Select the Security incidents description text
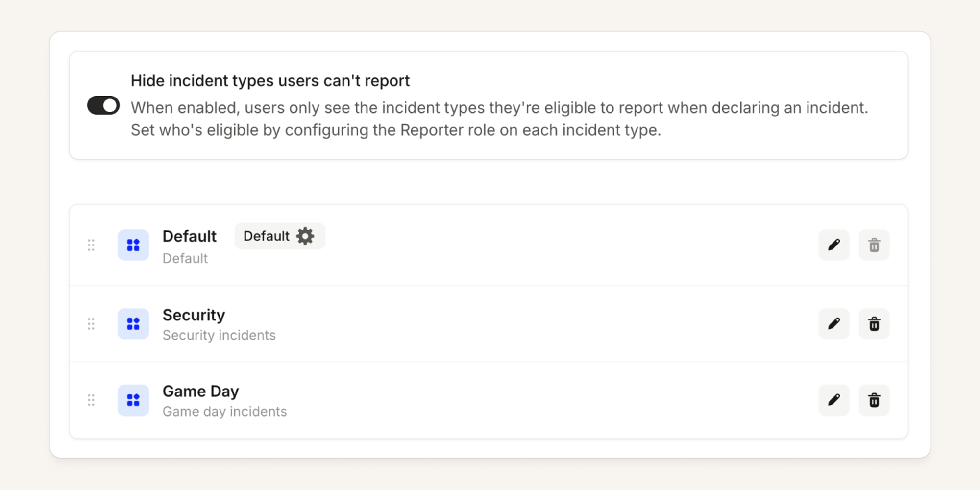The width and height of the screenshot is (980, 490). [219, 335]
